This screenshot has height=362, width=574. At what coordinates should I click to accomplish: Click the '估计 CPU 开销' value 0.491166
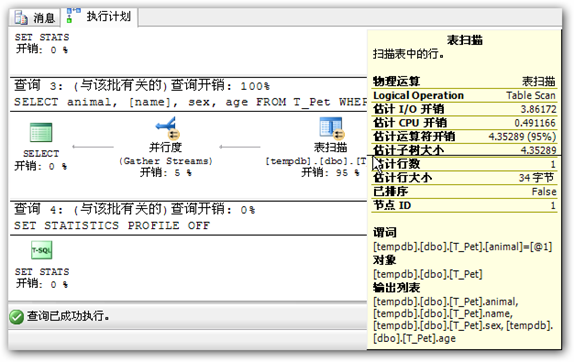tap(535, 123)
